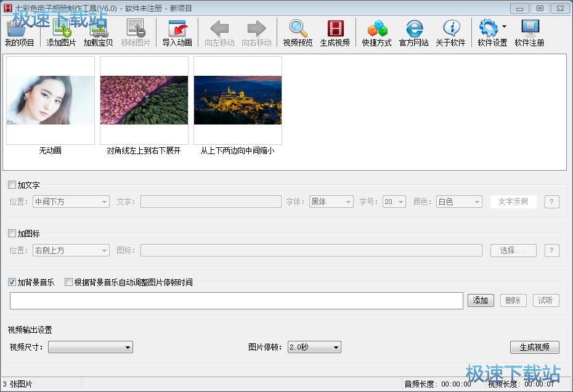Click the 生成视频 film icon in toolbar
The width and height of the screenshot is (573, 392).
tap(335, 28)
